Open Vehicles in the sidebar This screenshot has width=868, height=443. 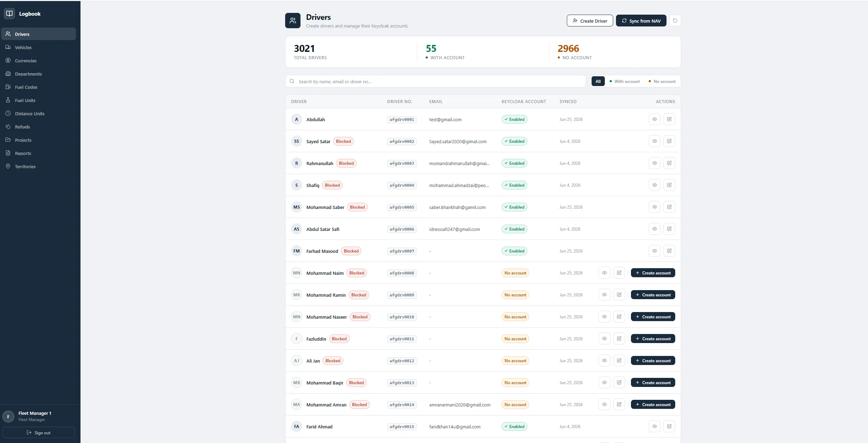(x=38, y=47)
